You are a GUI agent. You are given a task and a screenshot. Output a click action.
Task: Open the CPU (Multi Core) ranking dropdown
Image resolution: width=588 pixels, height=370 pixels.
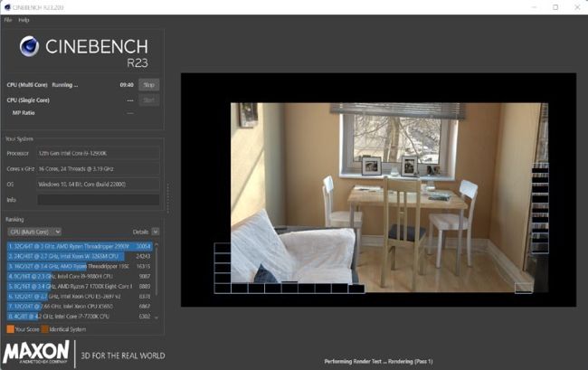pos(33,232)
